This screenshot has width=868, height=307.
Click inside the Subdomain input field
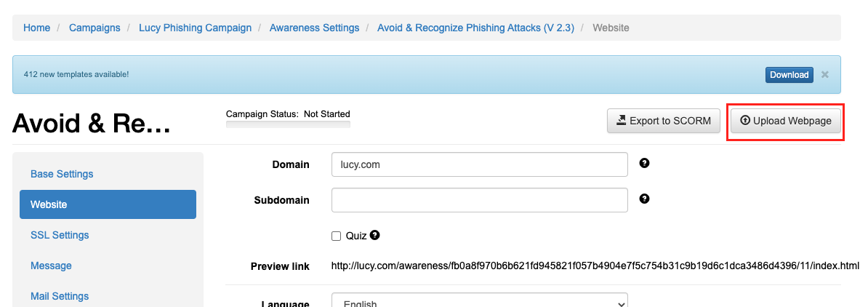[479, 200]
